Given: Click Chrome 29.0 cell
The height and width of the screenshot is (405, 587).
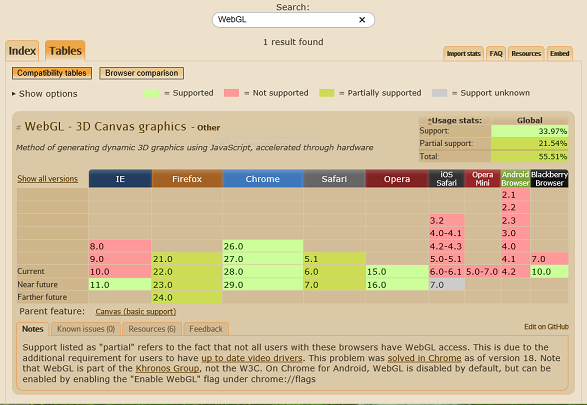Looking at the screenshot, I should (x=263, y=284).
